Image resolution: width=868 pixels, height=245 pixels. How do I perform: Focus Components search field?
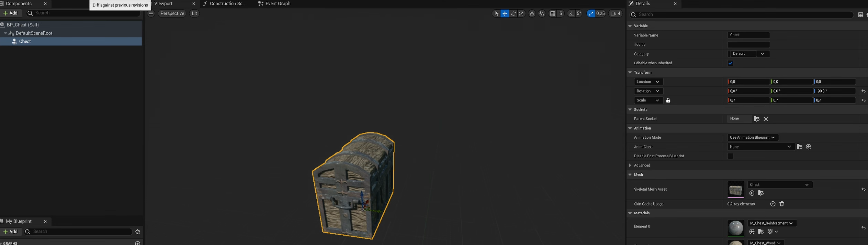[x=83, y=13]
